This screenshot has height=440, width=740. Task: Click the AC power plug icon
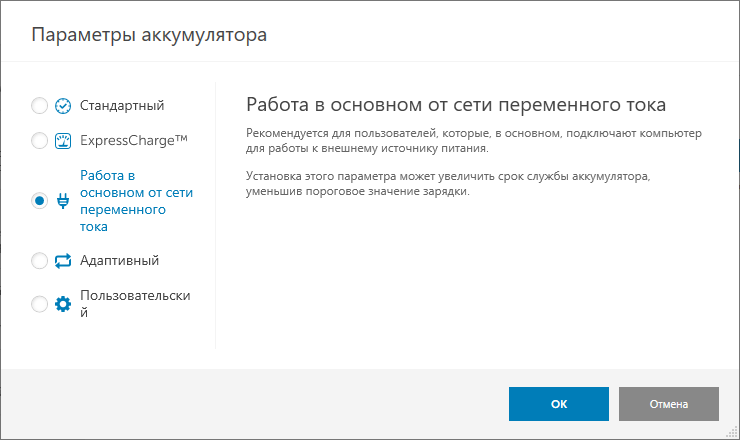63,201
